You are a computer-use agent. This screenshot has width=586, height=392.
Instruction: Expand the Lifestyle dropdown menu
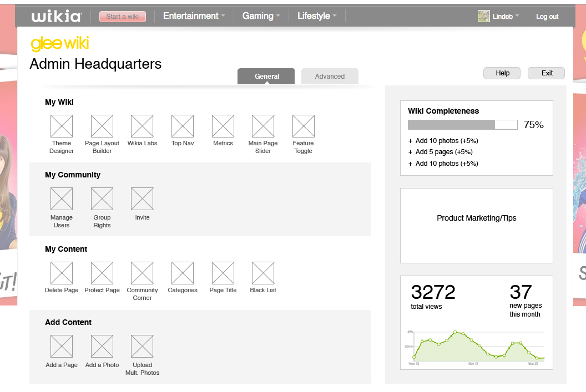coord(317,16)
